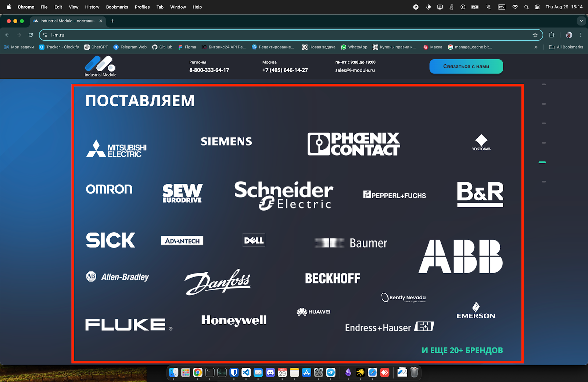Open the Mitsubishi Electric brand logo
Screen dimensions: 588x382
pyautogui.click(x=116, y=149)
